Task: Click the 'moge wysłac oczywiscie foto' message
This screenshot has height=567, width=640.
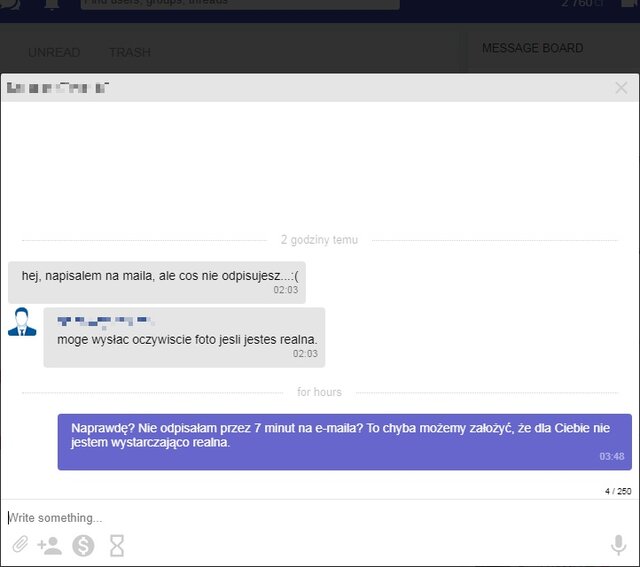Action: 187,339
